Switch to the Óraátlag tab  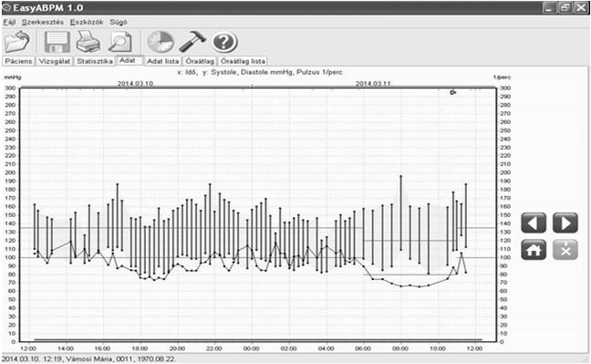tap(200, 61)
